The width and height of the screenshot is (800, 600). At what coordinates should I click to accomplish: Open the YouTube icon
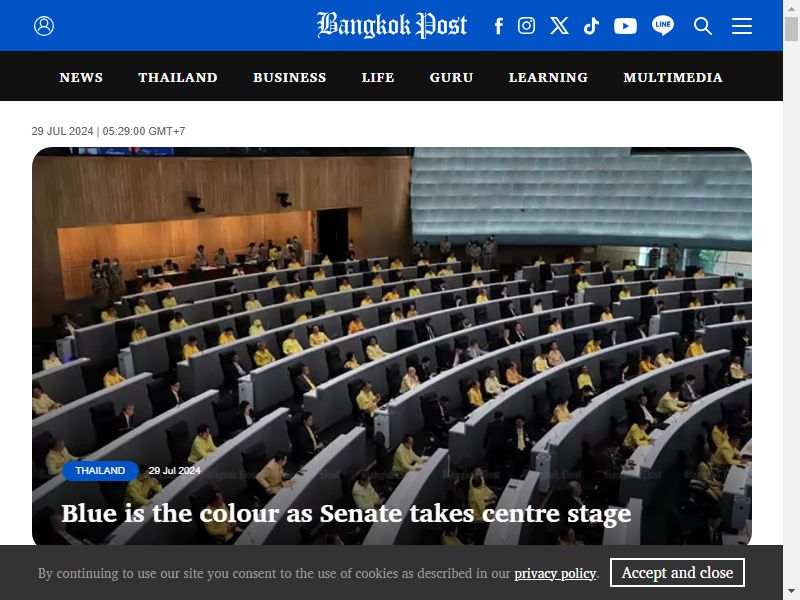coord(625,26)
